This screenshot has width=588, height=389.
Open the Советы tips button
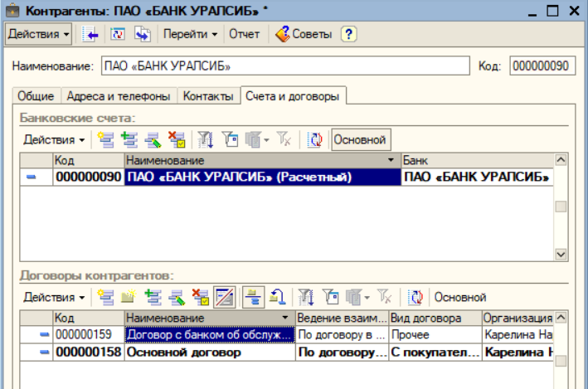(x=304, y=34)
